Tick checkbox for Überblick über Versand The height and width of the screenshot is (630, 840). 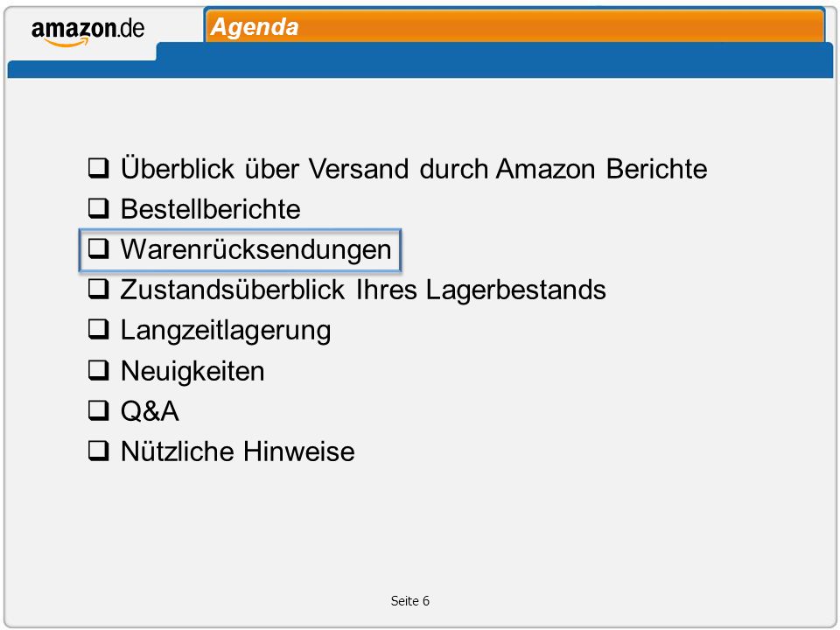point(99,168)
